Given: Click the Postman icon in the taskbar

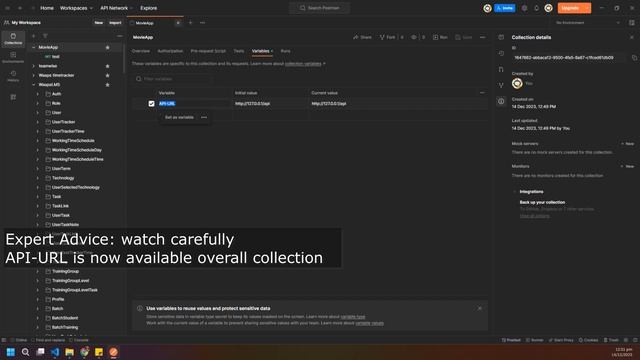Looking at the screenshot, I should tap(113, 352).
